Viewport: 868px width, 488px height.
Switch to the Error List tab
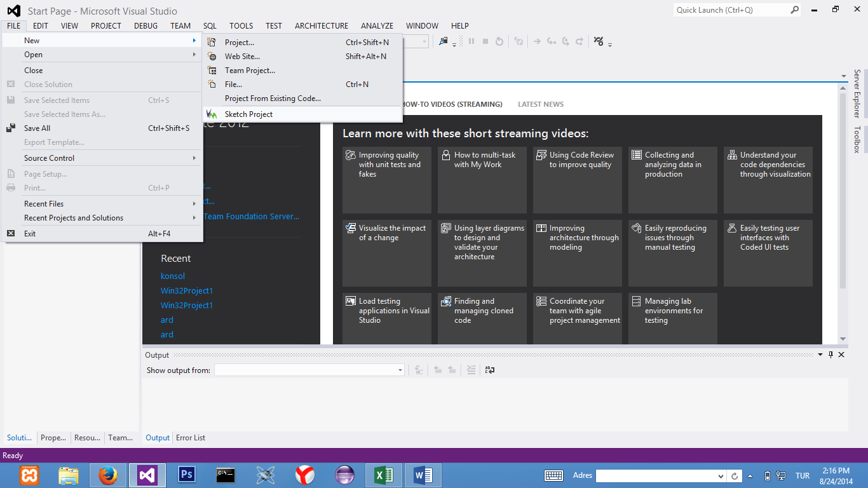(x=191, y=438)
